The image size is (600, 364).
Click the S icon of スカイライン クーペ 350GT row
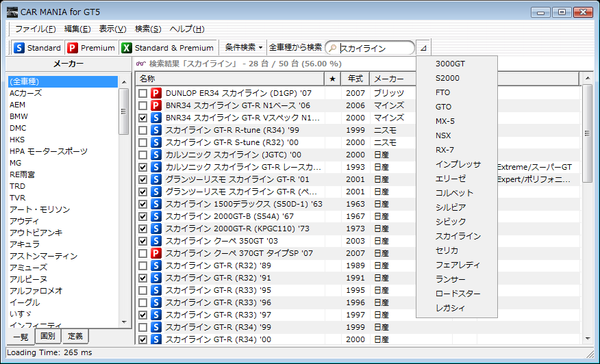click(x=155, y=241)
